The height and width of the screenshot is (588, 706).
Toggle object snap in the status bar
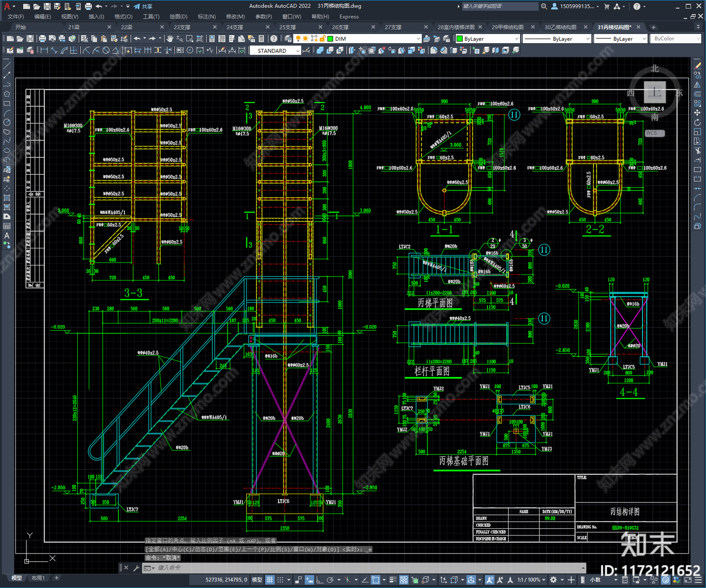(x=376, y=580)
